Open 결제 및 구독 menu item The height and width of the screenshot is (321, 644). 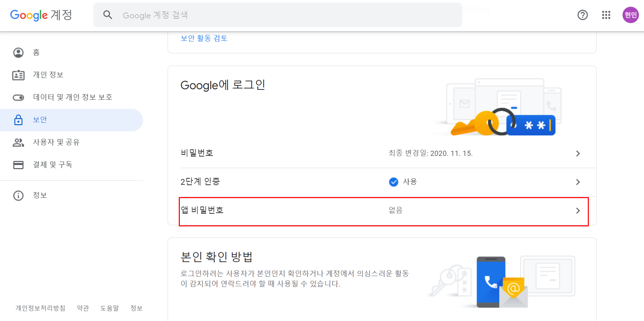(72, 165)
